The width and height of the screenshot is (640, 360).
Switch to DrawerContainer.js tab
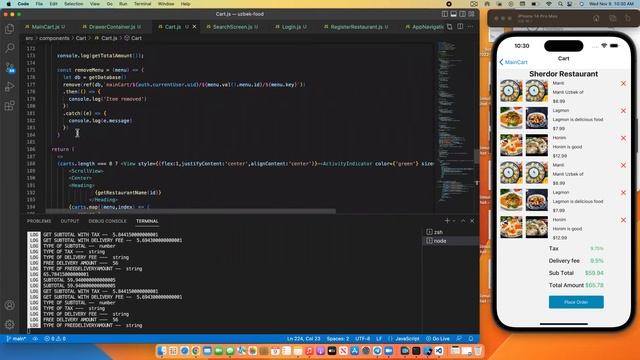111,27
